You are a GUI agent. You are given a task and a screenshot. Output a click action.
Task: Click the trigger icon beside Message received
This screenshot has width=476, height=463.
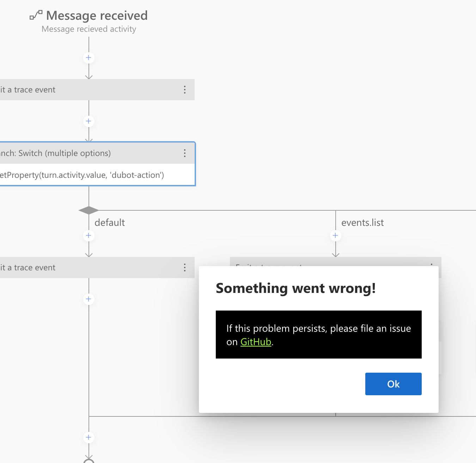(x=36, y=15)
